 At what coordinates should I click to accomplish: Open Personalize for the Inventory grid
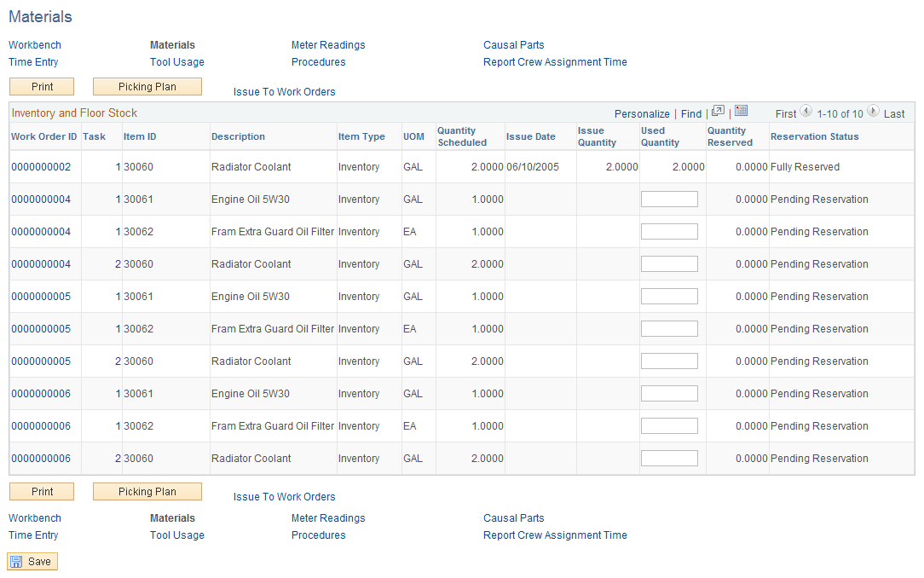click(x=642, y=113)
